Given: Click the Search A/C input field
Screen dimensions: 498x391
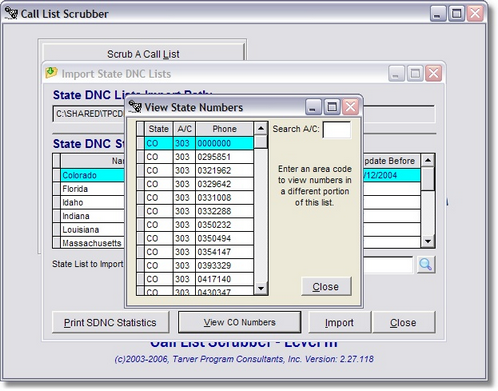Looking at the screenshot, I should (337, 129).
